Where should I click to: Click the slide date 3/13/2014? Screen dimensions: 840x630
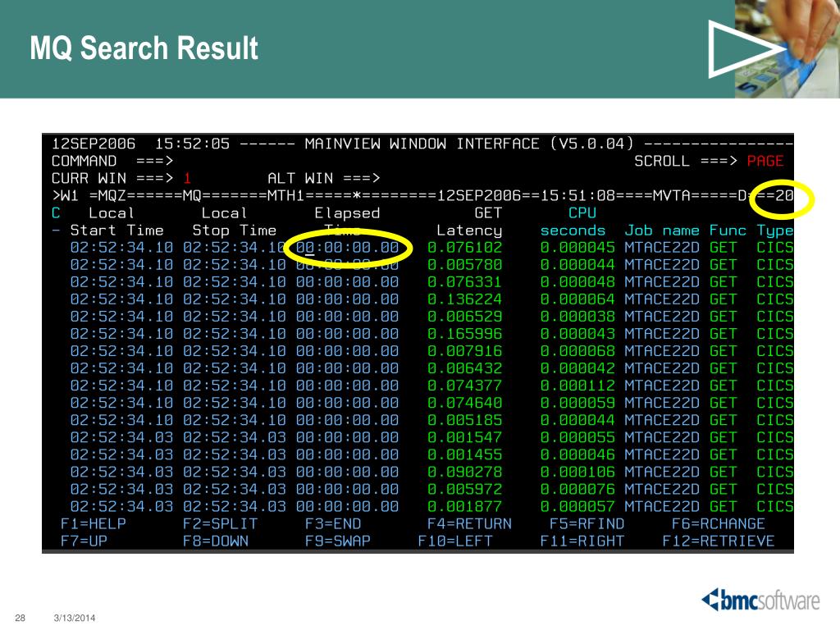coord(75,618)
